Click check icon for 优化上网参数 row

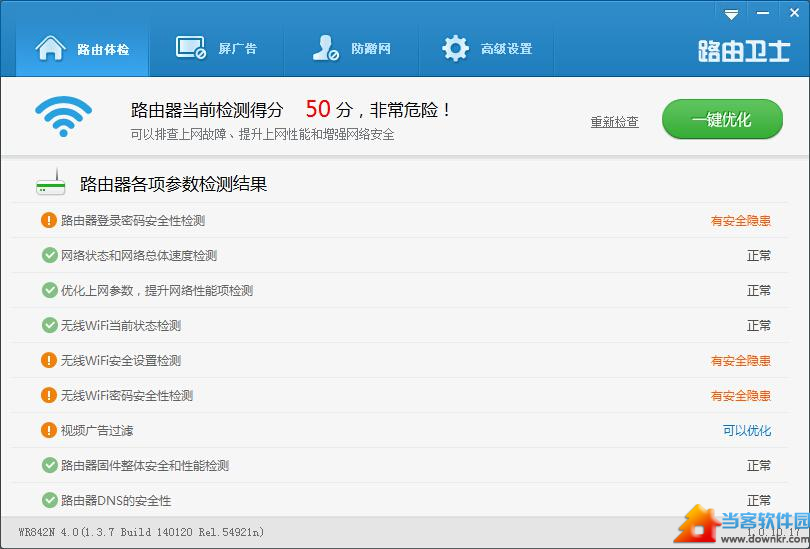pyautogui.click(x=50, y=290)
